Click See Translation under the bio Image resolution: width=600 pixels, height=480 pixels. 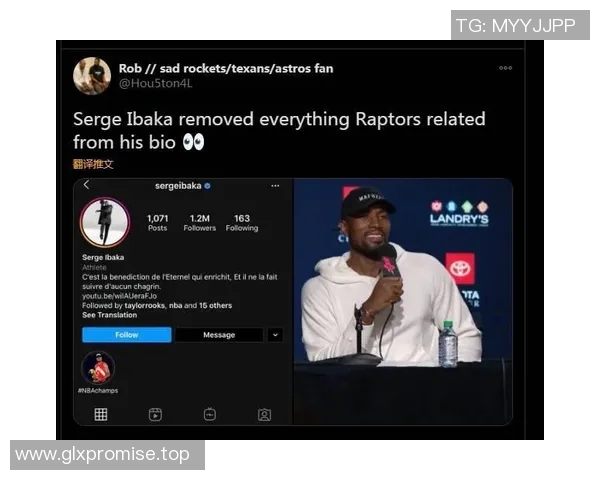click(109, 315)
